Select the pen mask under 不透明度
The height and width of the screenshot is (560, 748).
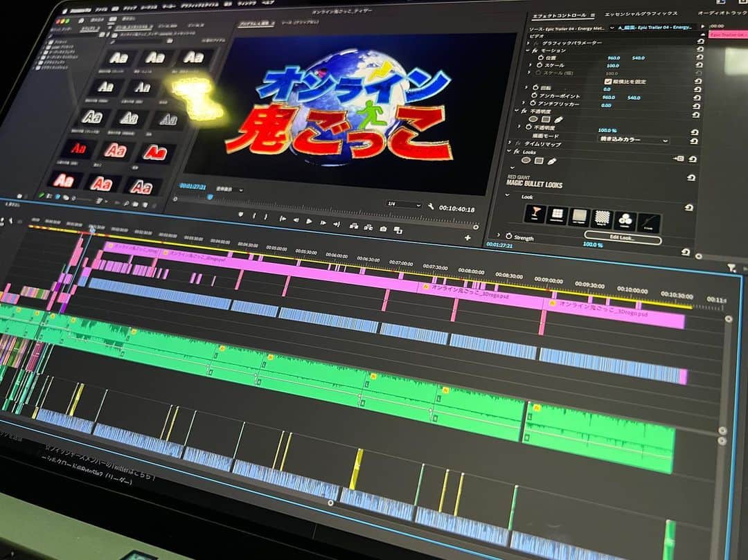tap(559, 120)
